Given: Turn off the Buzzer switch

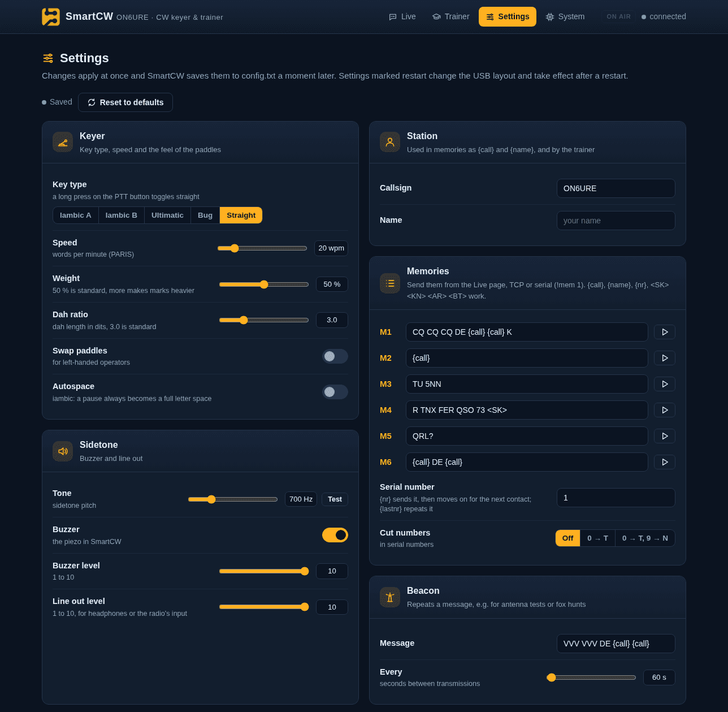Looking at the screenshot, I should click(335, 535).
